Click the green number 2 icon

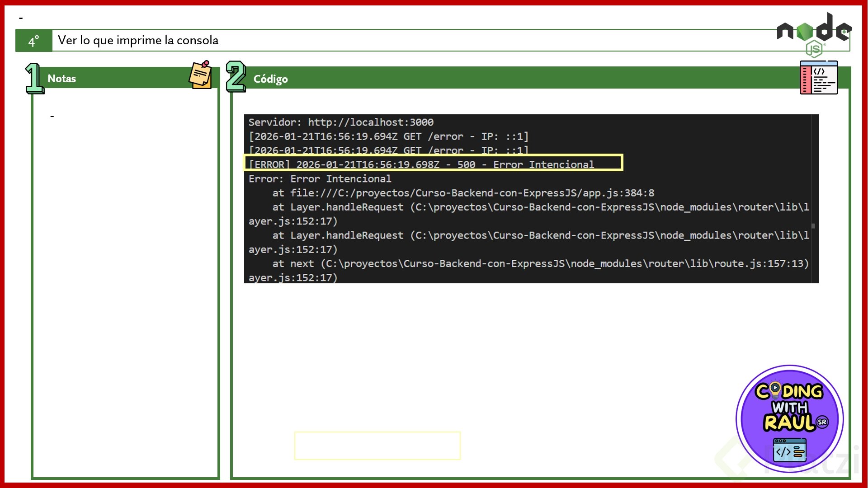click(x=236, y=77)
